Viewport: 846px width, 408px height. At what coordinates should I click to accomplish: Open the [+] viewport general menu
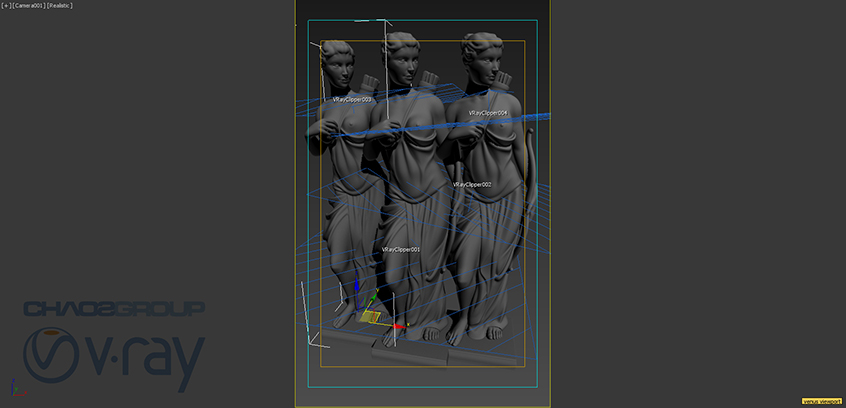point(6,6)
